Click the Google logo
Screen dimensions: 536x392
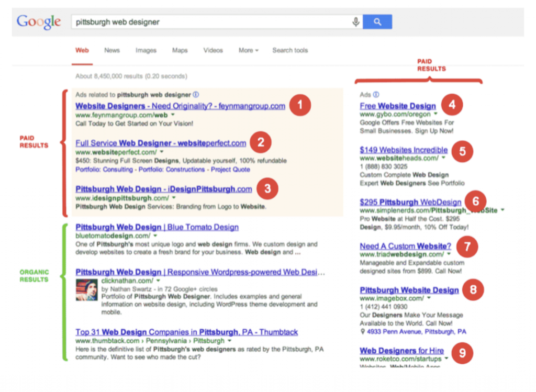(39, 22)
